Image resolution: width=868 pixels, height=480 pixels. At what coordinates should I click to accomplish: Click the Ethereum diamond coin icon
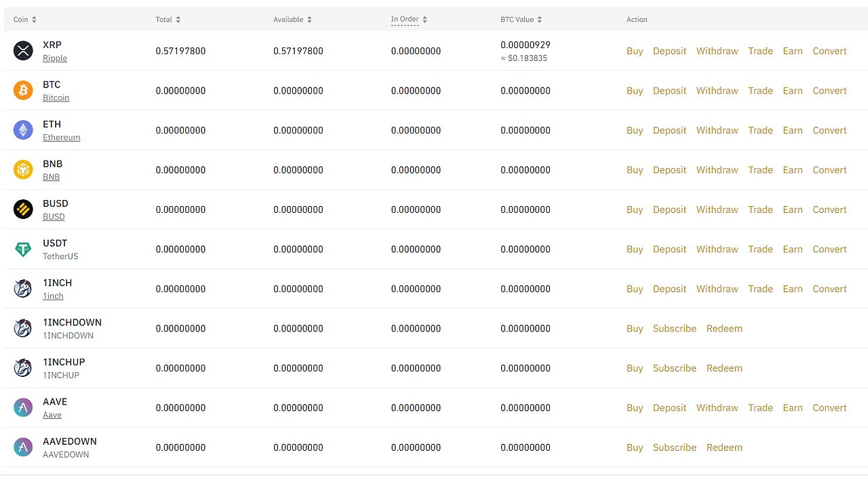23,130
